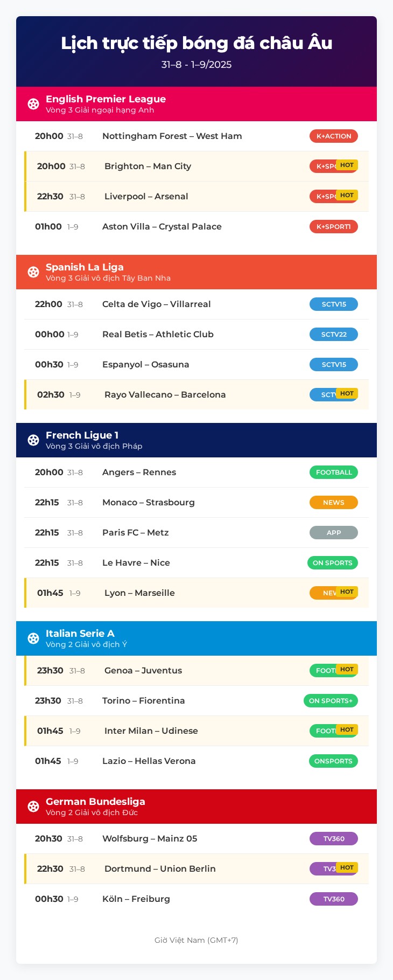The image size is (393, 980).
Task: Select the K+SPORT1 channel for Aston Villa match
Action: tap(334, 227)
